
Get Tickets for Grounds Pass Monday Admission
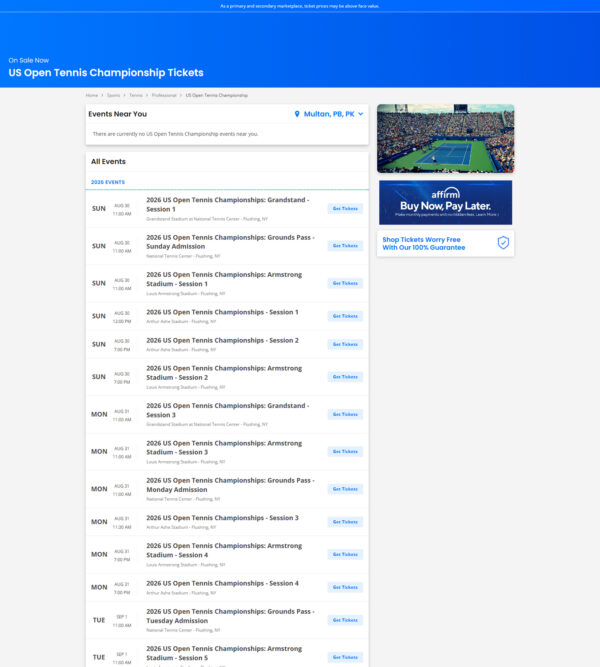coord(345,489)
